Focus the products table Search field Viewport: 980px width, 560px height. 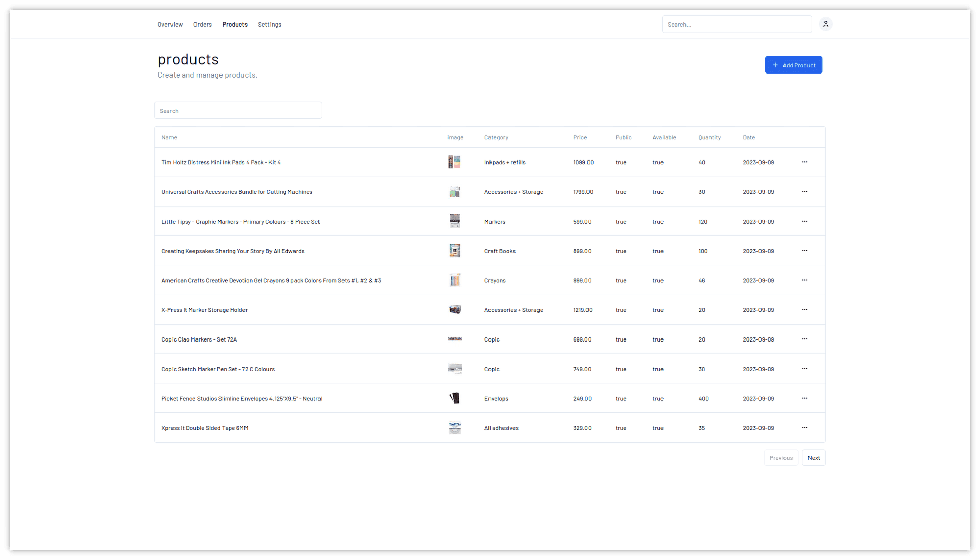pos(238,111)
